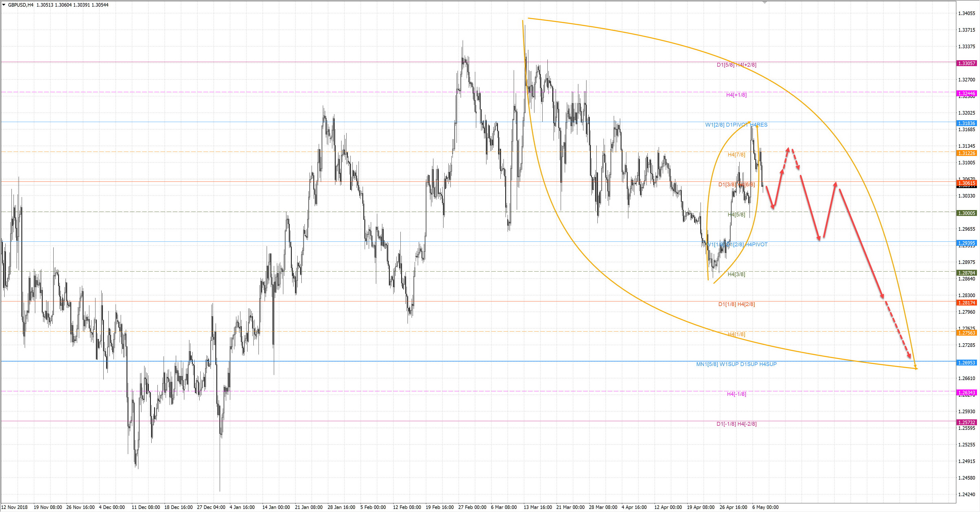This screenshot has width=980, height=512.
Task: Click the 12 Nov 2018 date on time axis
Action: pyautogui.click(x=15, y=507)
